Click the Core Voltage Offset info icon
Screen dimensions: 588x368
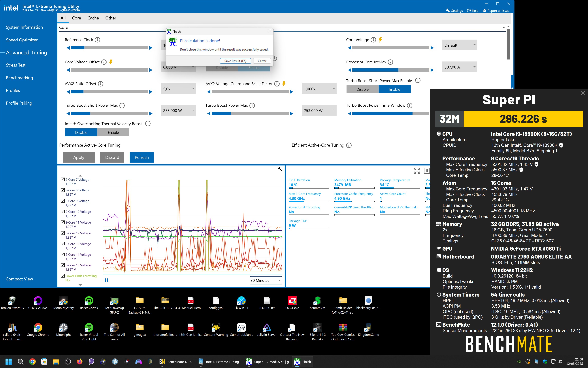click(x=104, y=62)
